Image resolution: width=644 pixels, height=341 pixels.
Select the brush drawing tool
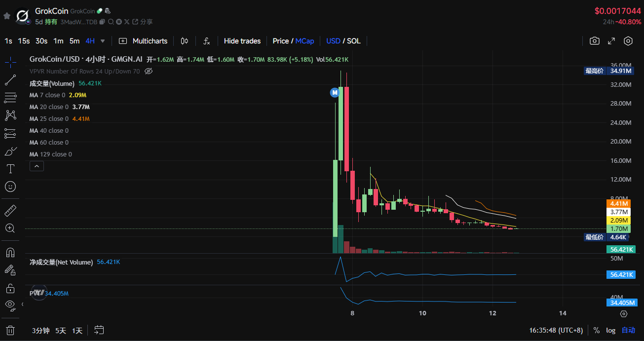(x=10, y=151)
